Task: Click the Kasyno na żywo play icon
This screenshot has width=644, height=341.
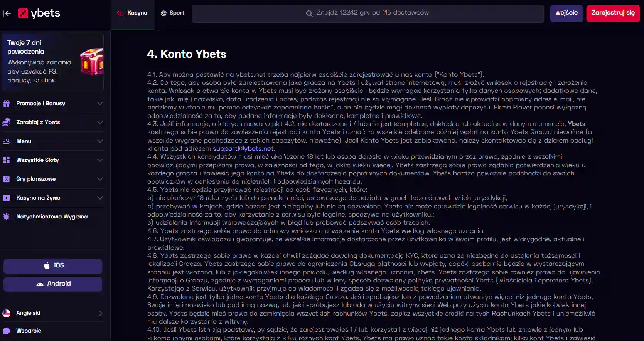Action: 6,198
